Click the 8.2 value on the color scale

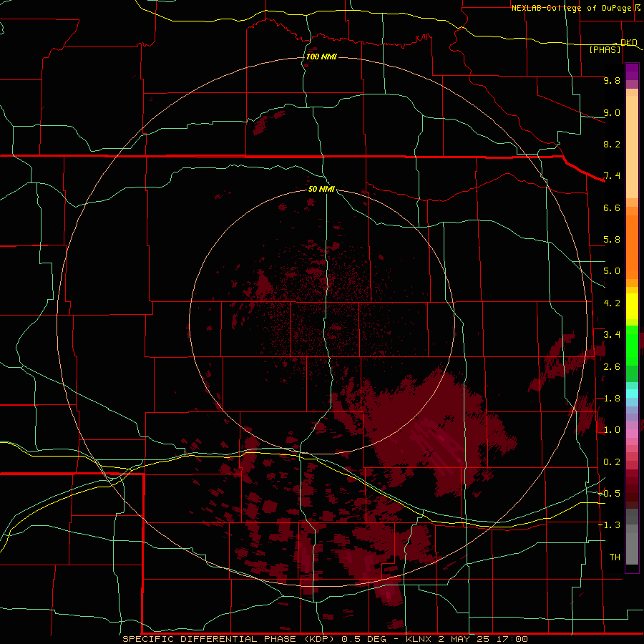pos(612,144)
